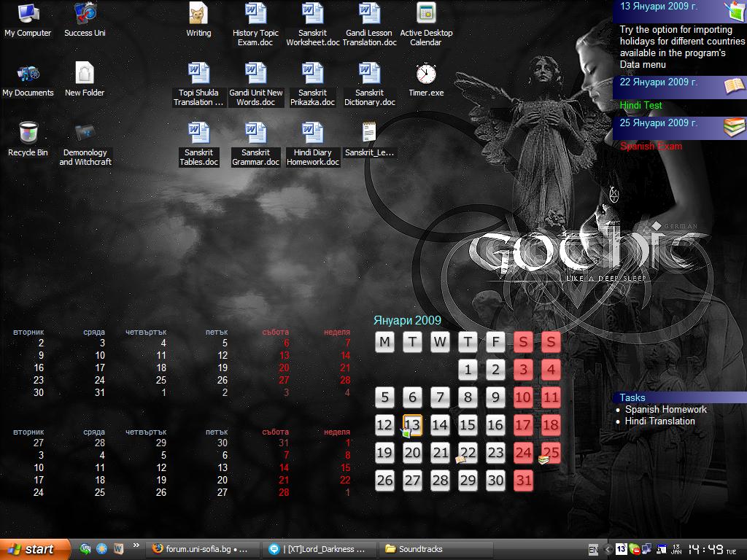Open the My Computer desktop icon
Image resolution: width=747 pixels, height=560 pixels.
[28, 15]
